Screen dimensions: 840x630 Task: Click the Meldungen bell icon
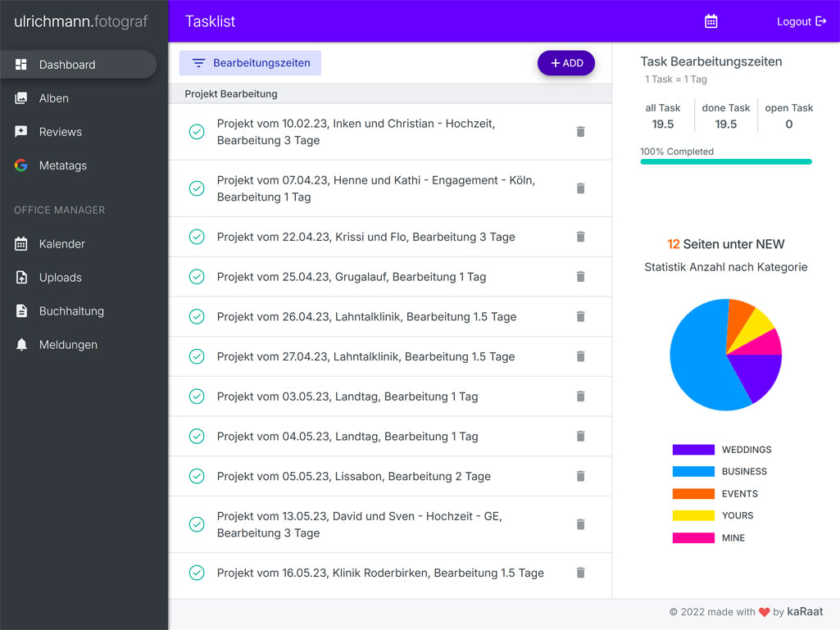(x=20, y=344)
